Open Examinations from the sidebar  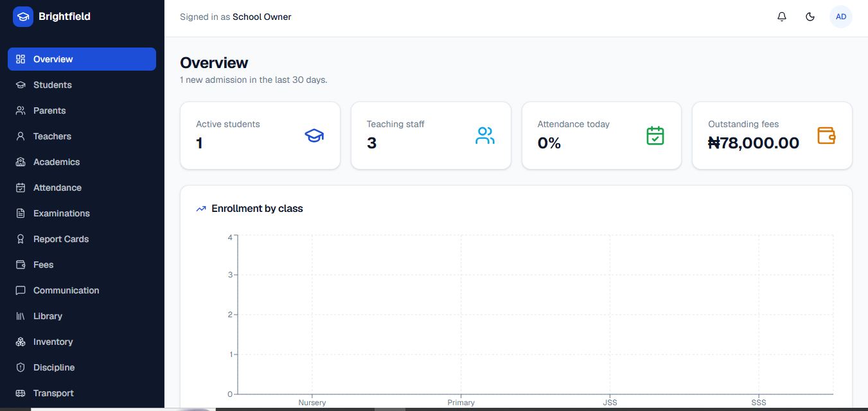82,213
